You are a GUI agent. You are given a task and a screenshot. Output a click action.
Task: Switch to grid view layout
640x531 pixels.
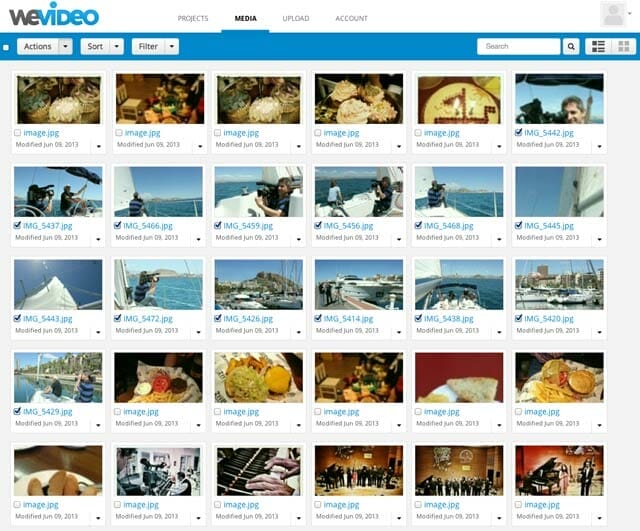(625, 46)
